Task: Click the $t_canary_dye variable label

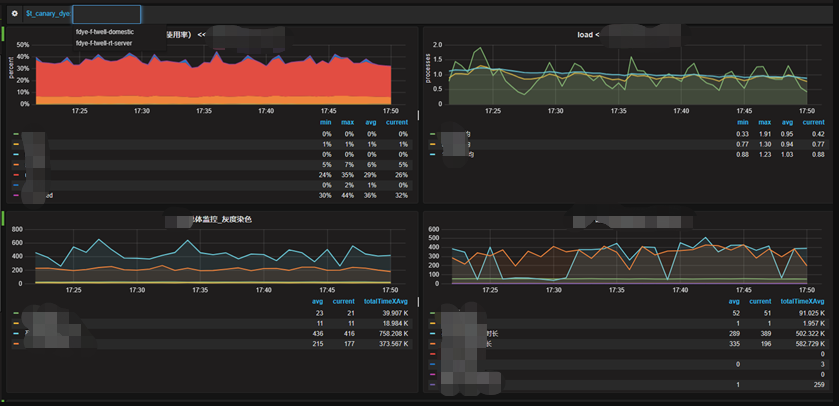Action: point(48,13)
